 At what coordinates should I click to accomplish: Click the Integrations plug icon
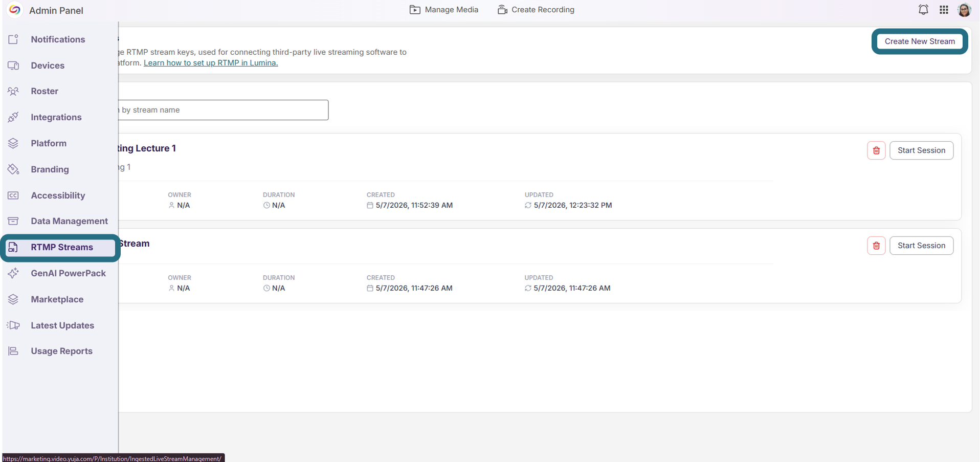click(x=13, y=117)
